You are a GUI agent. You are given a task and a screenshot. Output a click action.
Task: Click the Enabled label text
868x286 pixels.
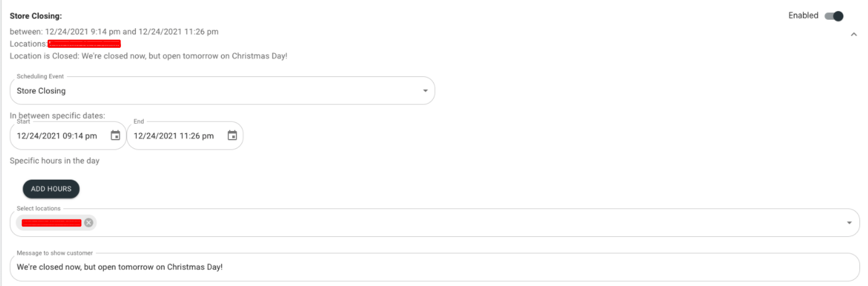[803, 15]
